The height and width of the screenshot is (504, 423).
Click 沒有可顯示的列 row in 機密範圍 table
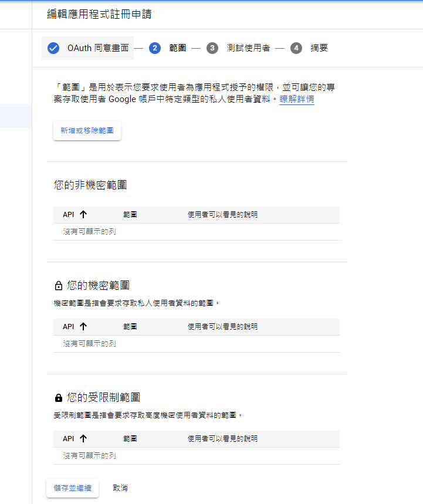click(x=197, y=344)
